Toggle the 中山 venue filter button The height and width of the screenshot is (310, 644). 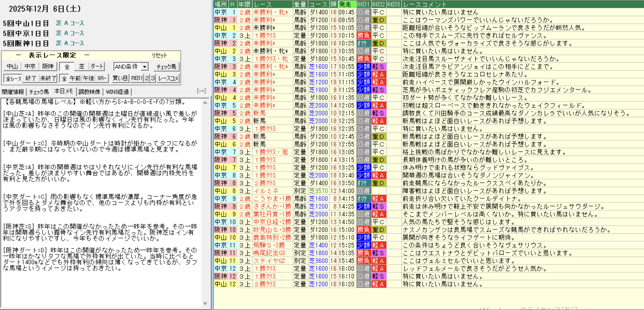[12, 66]
